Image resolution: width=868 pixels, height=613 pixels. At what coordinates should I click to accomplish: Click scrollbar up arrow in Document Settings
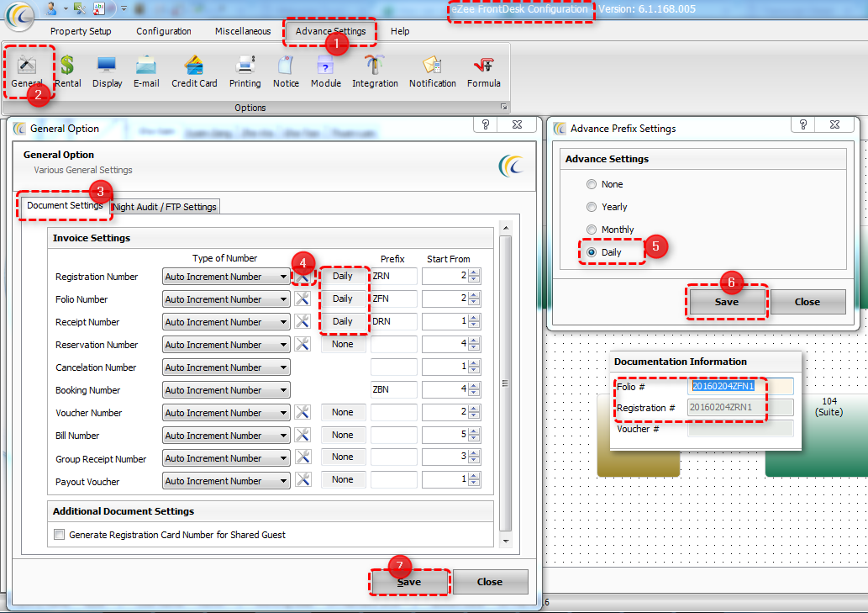point(505,228)
